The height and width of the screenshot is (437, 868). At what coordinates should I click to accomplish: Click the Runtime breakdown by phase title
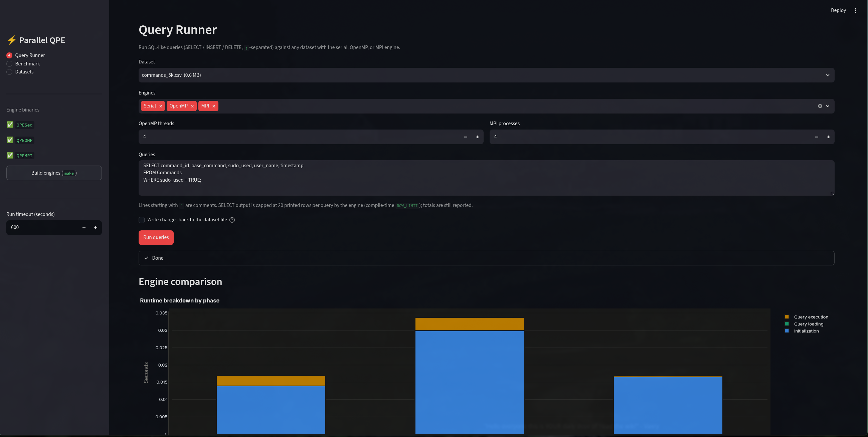[x=180, y=300]
